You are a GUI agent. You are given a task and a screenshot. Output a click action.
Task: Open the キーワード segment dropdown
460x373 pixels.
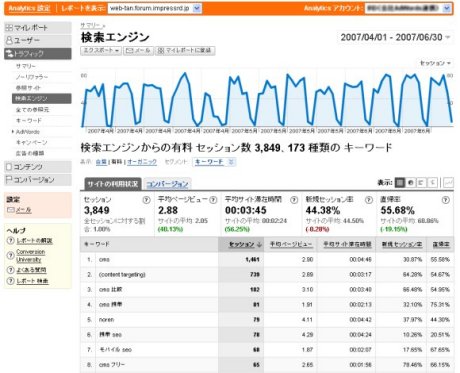click(x=214, y=162)
